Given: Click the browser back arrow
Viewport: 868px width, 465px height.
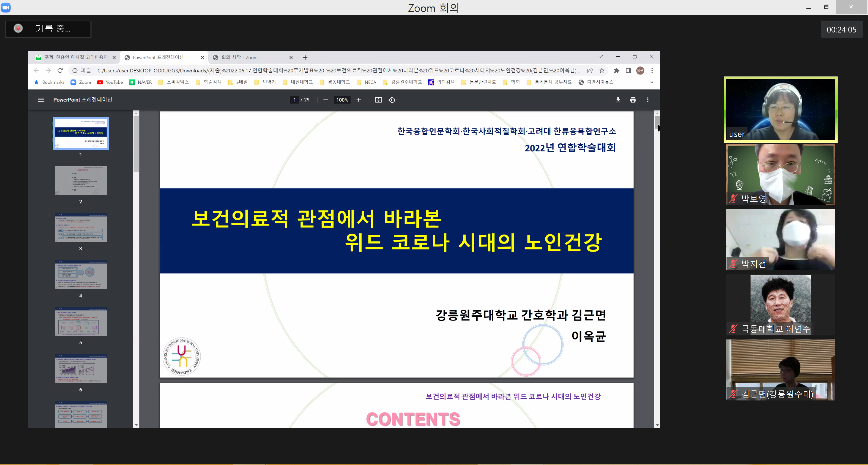Looking at the screenshot, I should 36,70.
